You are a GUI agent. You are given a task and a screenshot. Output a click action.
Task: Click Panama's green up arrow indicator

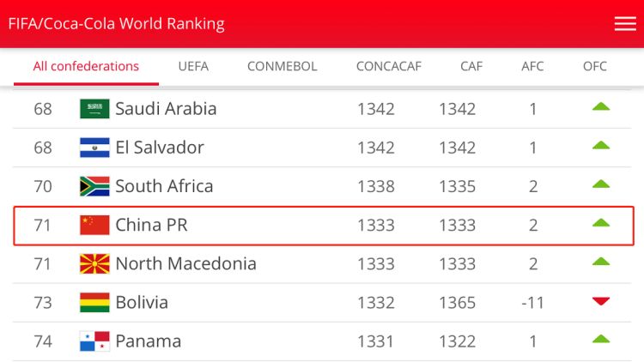tap(601, 339)
